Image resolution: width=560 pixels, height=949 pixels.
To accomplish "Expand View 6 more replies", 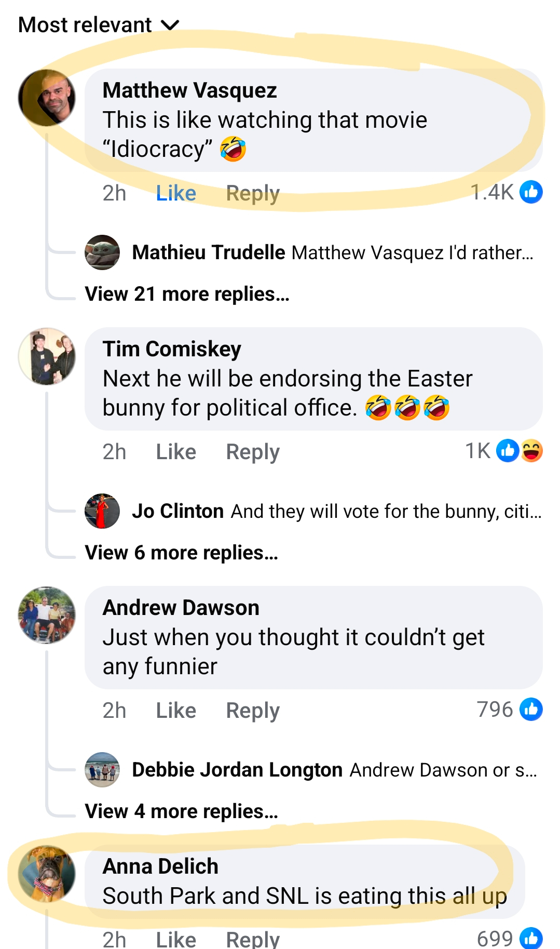I will pyautogui.click(x=181, y=553).
